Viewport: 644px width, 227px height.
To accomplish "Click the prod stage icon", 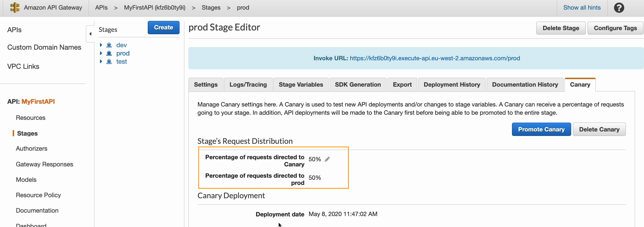I will 109,53.
